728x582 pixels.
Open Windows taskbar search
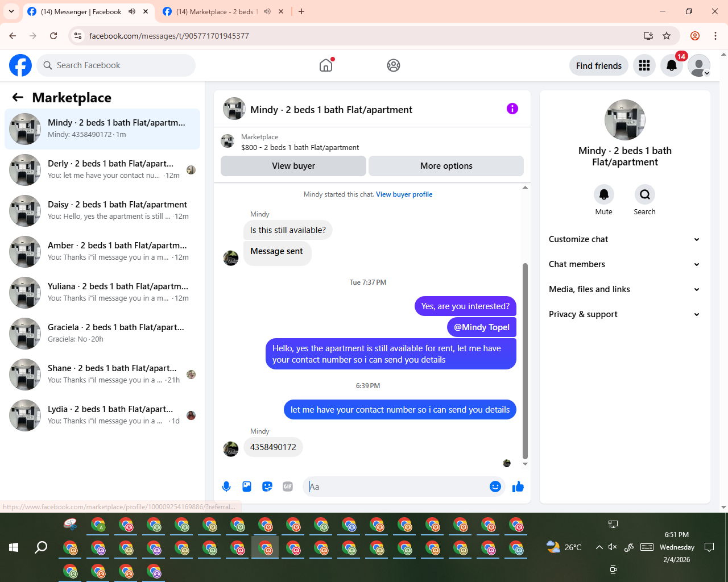[41, 547]
